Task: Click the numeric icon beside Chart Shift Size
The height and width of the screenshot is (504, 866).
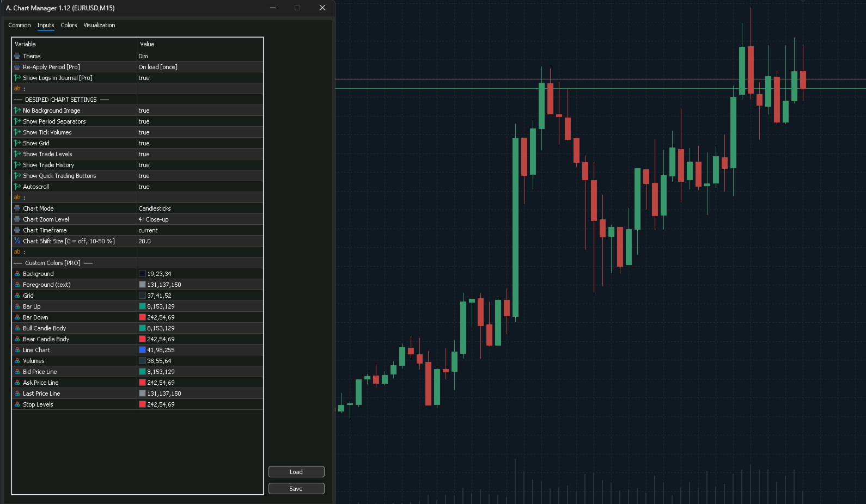Action: 17,241
